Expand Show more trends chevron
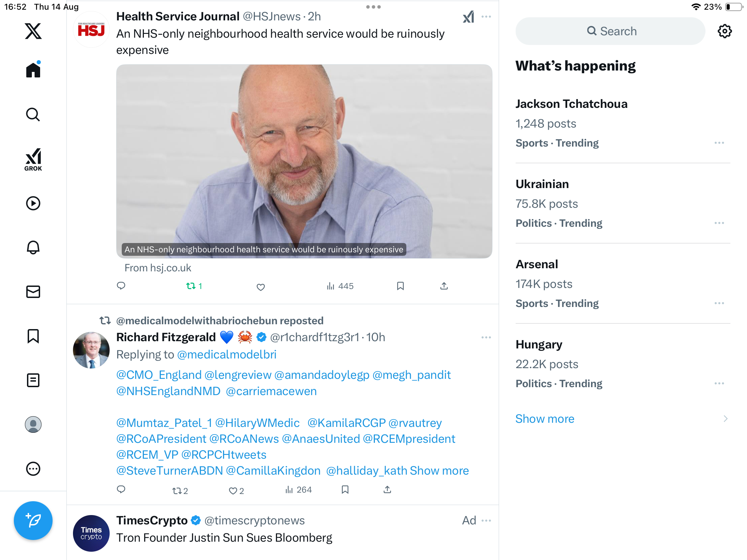Viewport: 747px width, 560px height. (x=725, y=419)
